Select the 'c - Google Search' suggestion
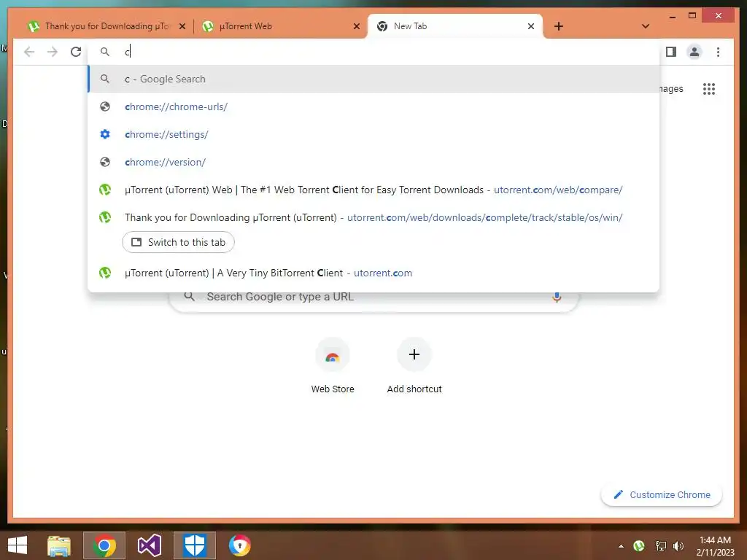 pyautogui.click(x=373, y=79)
